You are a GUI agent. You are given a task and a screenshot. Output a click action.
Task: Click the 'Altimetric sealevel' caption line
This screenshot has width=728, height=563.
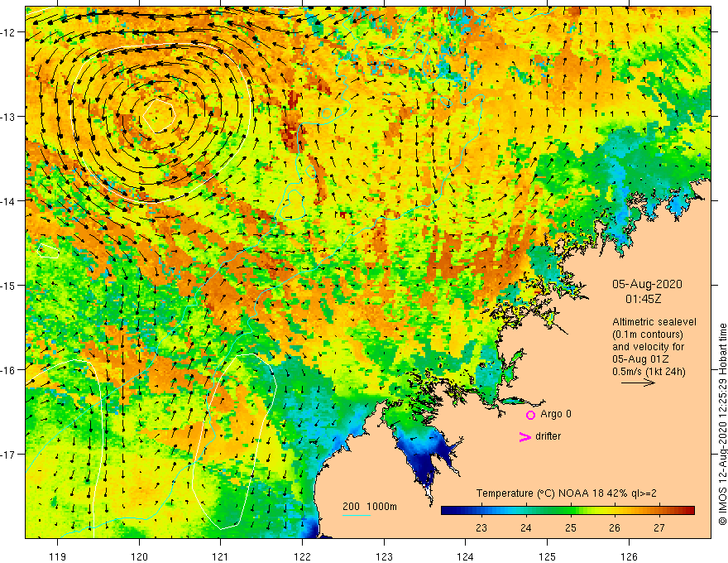pyautogui.click(x=654, y=322)
